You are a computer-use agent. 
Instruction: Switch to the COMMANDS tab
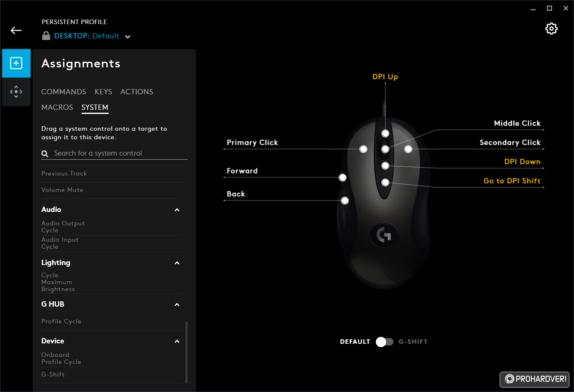pos(64,92)
